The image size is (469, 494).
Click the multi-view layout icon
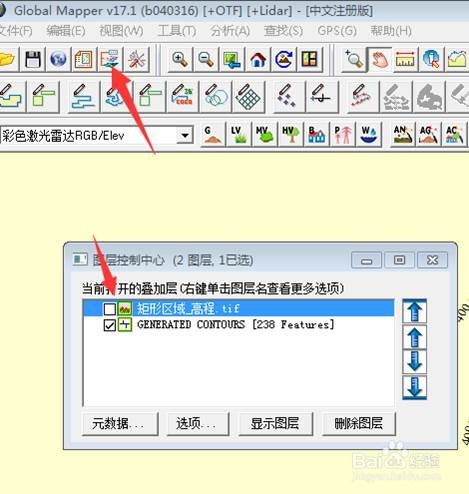point(310,59)
